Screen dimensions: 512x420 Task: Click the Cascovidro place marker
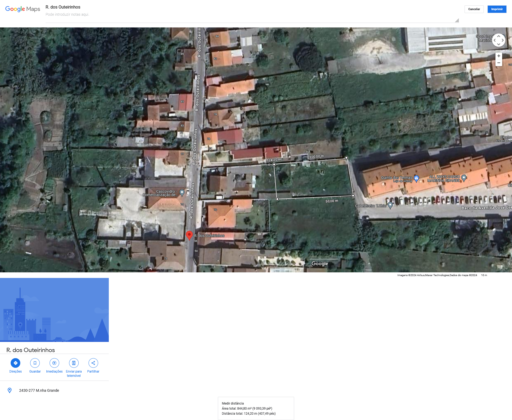pos(182,192)
